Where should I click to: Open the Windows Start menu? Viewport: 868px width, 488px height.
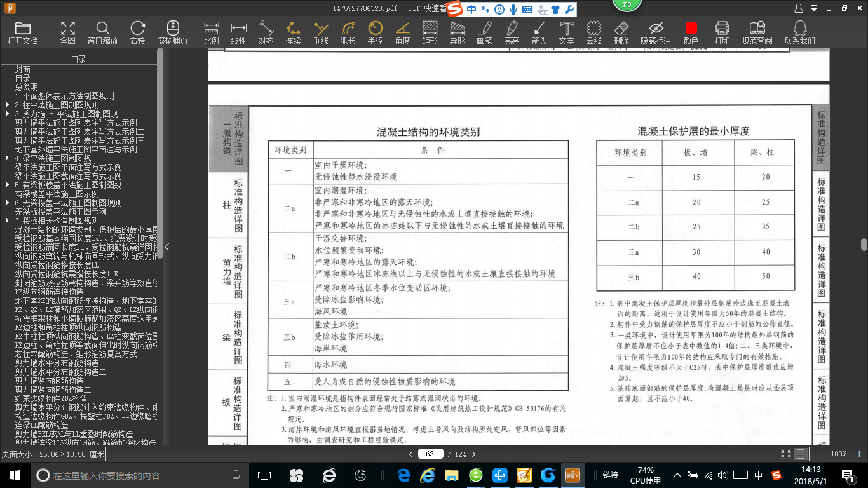15,475
